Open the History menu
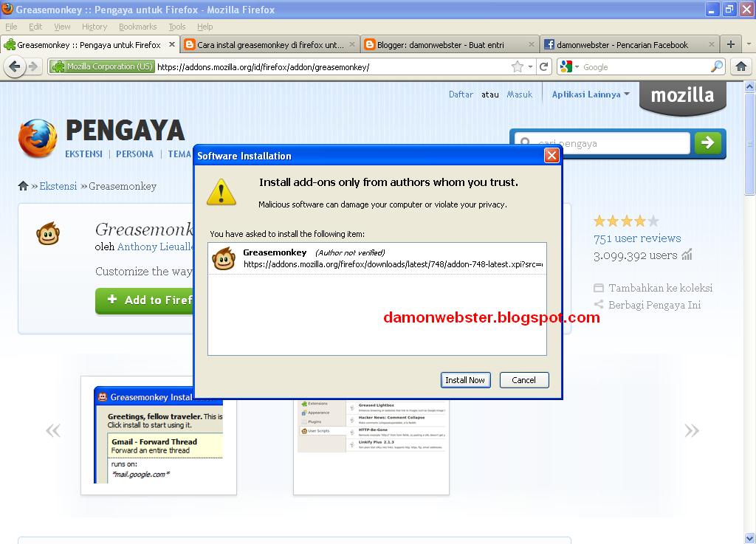This screenshot has width=756, height=544. (94, 27)
